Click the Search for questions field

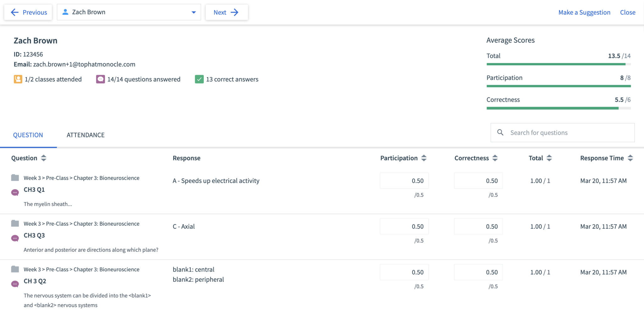pos(563,133)
